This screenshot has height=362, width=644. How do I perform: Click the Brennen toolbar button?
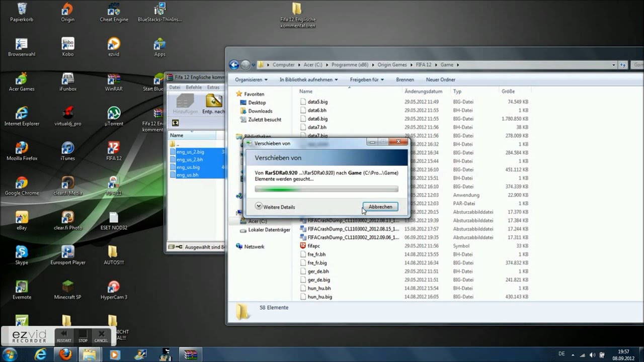pyautogui.click(x=405, y=79)
